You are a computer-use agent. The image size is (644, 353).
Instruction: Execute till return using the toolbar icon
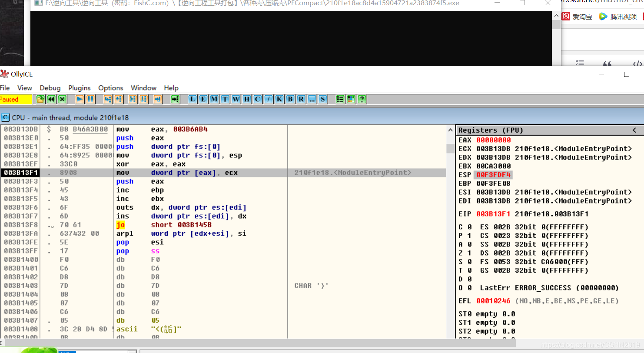click(x=158, y=99)
